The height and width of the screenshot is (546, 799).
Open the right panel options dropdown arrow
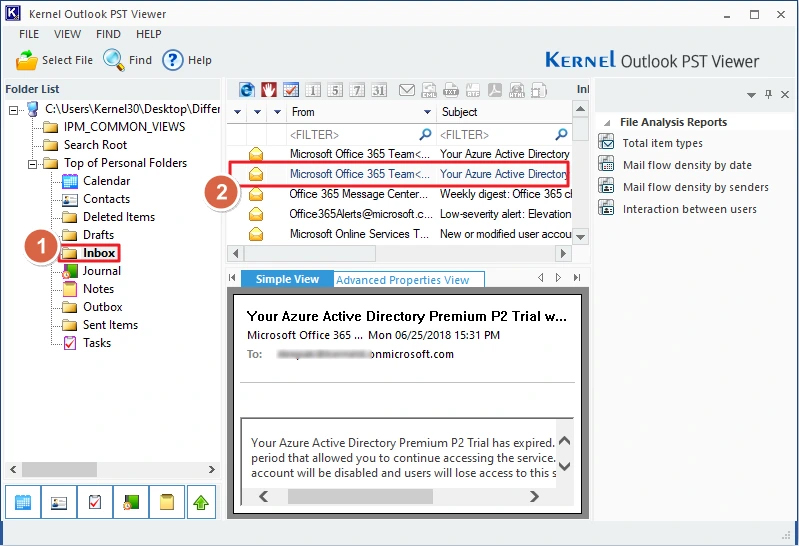pos(751,95)
